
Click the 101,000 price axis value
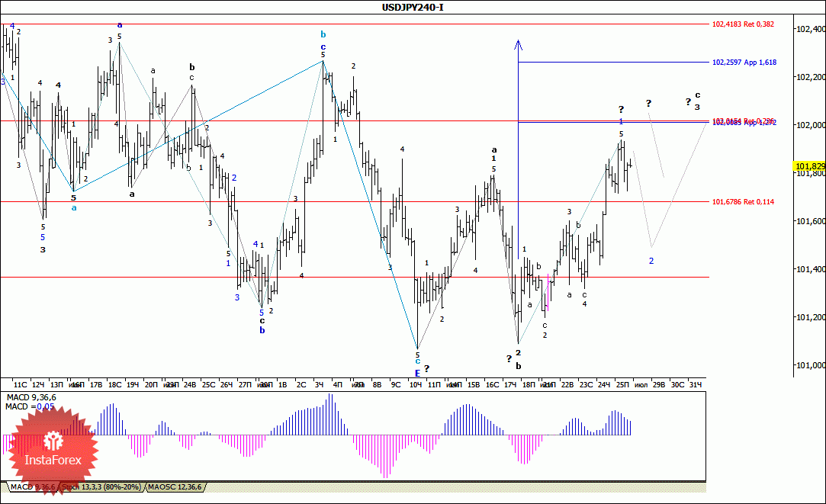coord(810,365)
